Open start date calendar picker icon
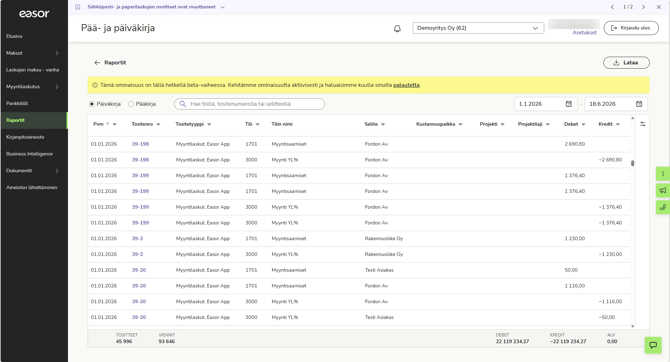The image size is (670, 362). (569, 104)
